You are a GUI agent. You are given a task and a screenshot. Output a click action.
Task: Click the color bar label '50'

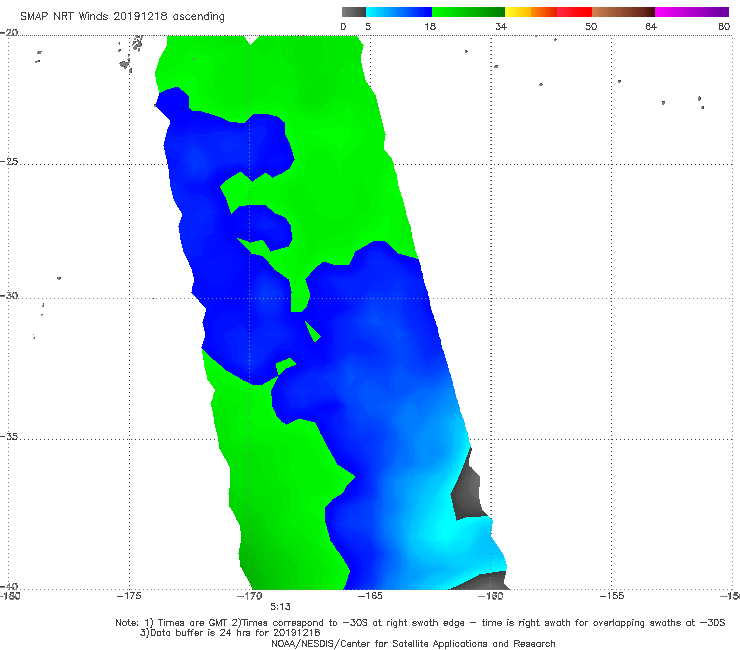coord(591,26)
